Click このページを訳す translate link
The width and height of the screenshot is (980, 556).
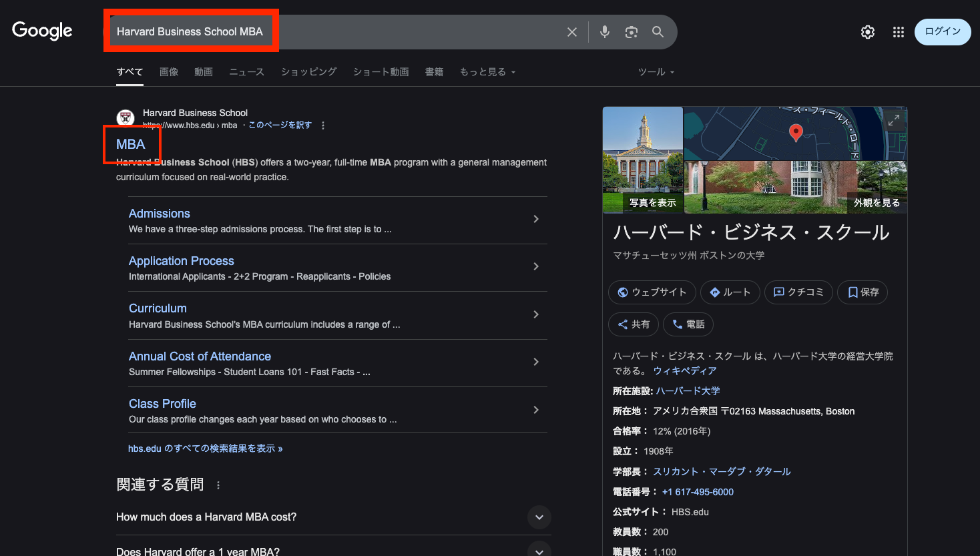click(280, 125)
